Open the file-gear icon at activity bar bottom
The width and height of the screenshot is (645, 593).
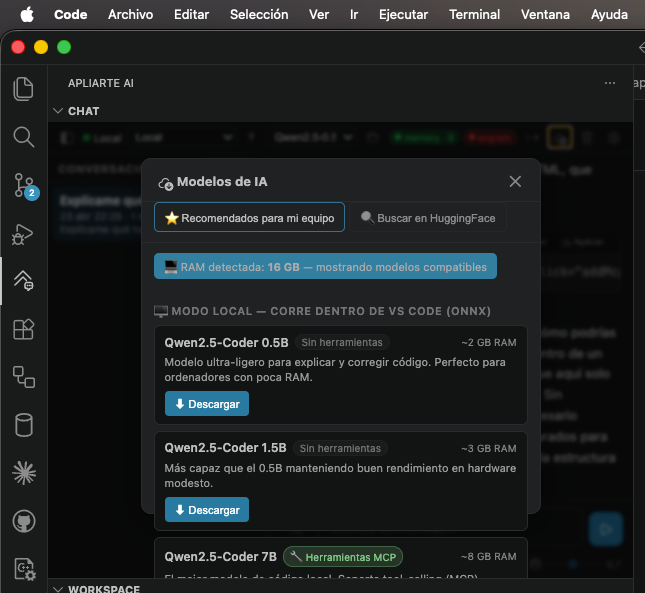[25, 570]
